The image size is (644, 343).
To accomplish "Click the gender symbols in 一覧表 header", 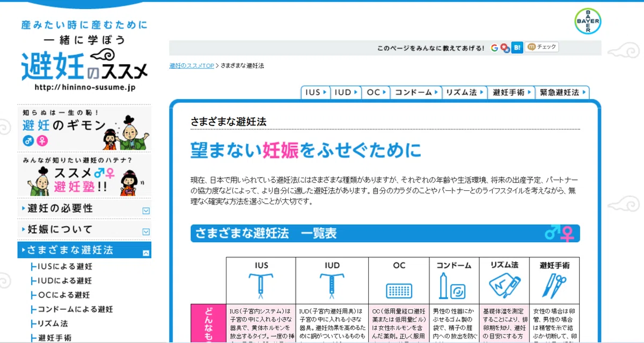I will point(559,234).
